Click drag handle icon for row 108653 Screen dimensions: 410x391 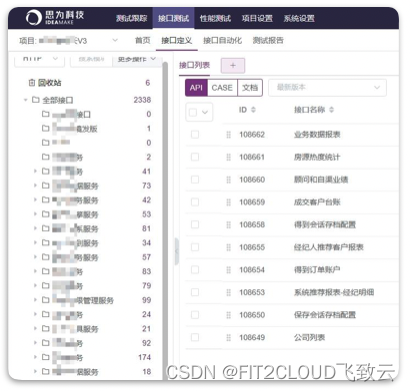pyautogui.click(x=228, y=292)
